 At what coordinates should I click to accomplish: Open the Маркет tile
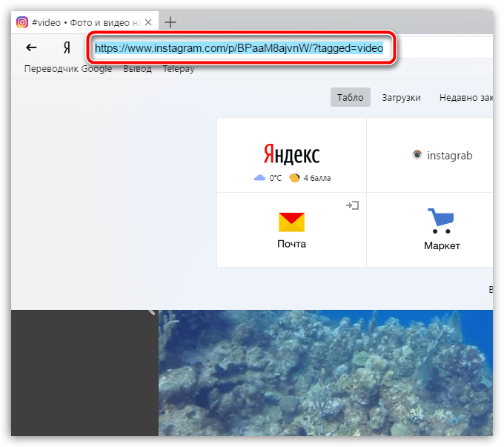[x=430, y=230]
